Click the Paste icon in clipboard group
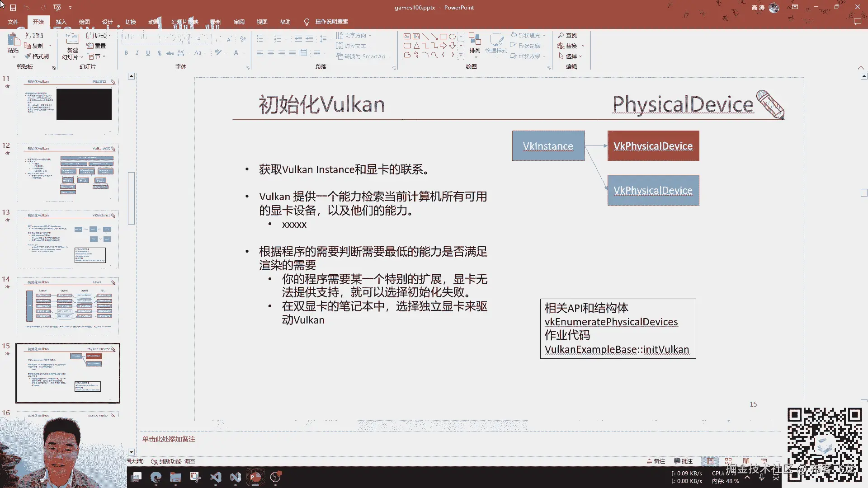Screen dimensions: 868x488 click(x=13, y=40)
